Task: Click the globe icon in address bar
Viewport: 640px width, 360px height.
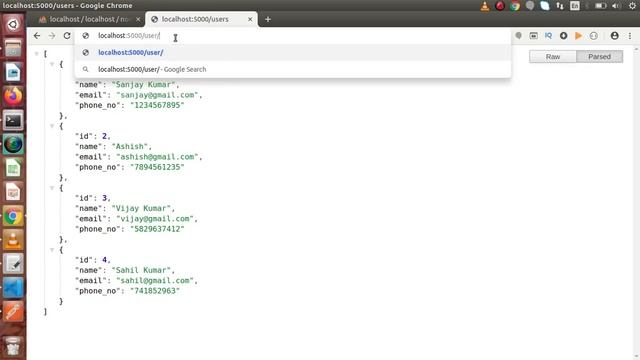Action: click(86, 36)
